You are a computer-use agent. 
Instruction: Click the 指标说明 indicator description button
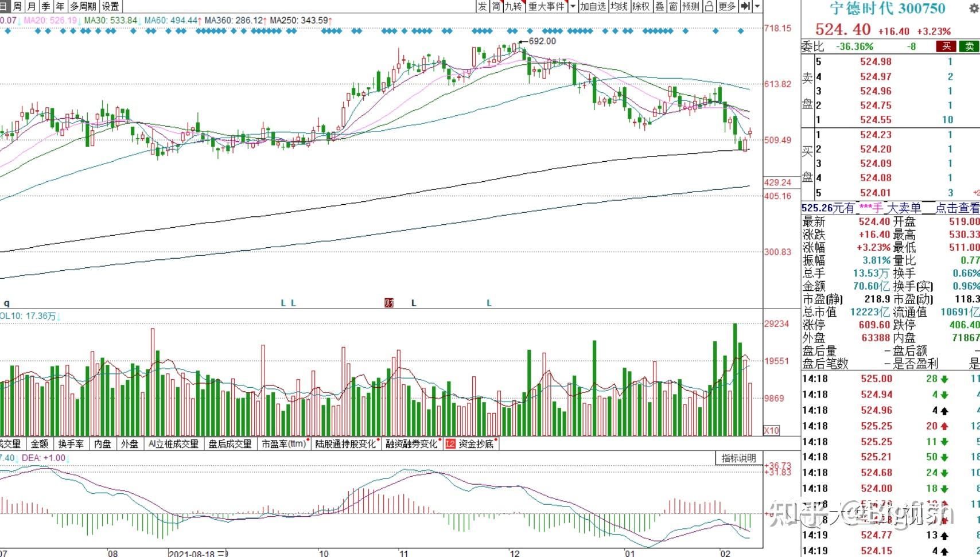tap(738, 458)
